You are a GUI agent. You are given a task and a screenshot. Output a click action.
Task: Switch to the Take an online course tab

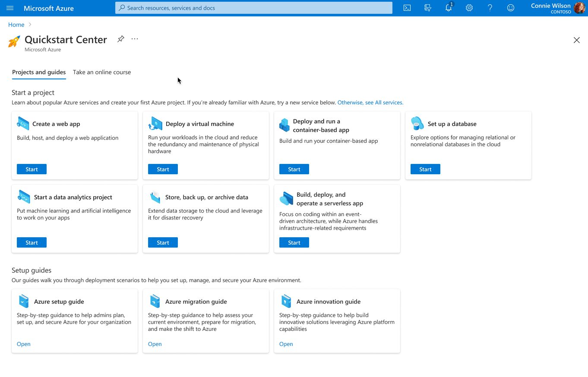(102, 72)
